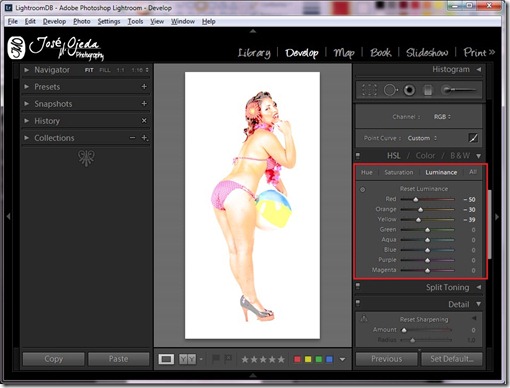Create a new snapshot with plus icon
Screen dimensions: 510x388
coord(144,104)
